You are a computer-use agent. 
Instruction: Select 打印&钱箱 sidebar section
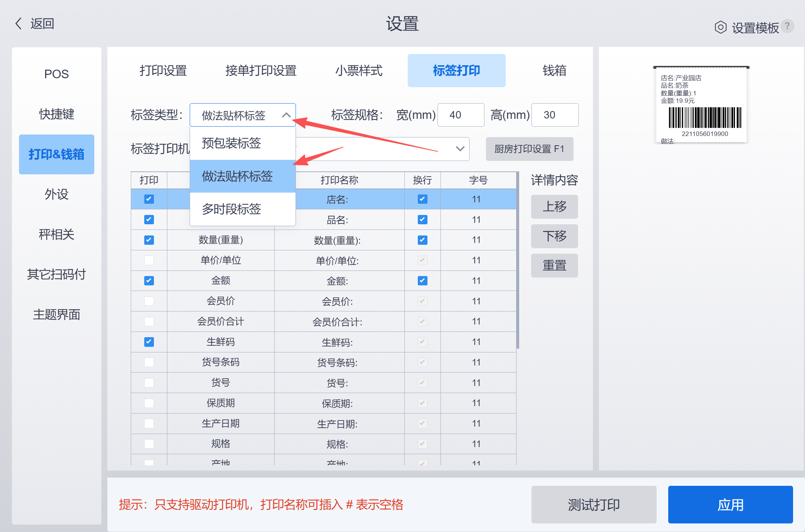pos(57,154)
